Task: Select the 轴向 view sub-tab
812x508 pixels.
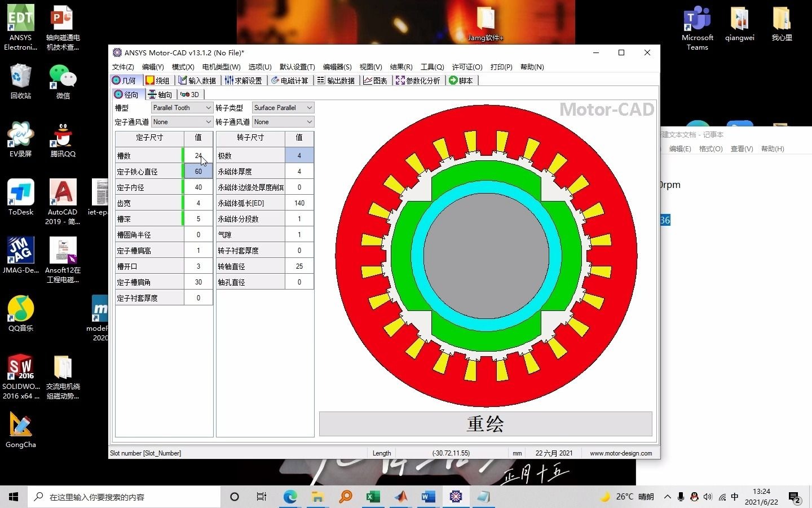Action: click(x=160, y=95)
